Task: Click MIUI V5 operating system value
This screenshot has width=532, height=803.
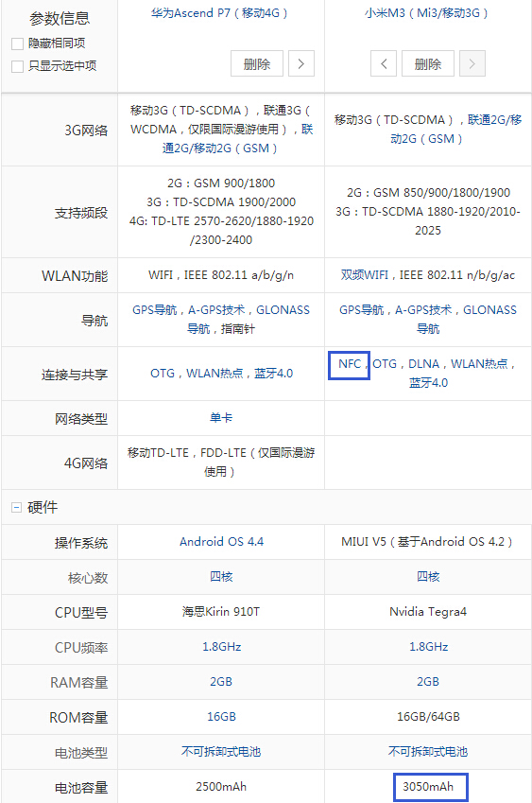Action: [x=426, y=542]
